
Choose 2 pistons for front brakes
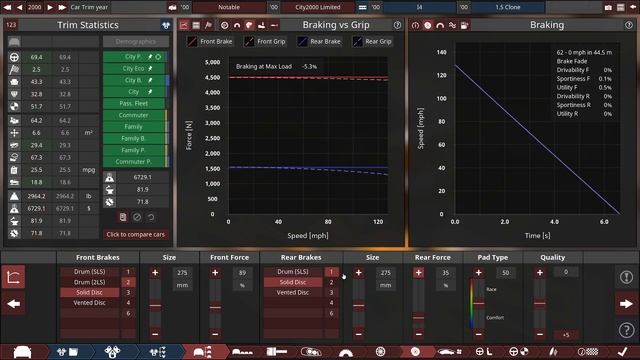[128, 282]
